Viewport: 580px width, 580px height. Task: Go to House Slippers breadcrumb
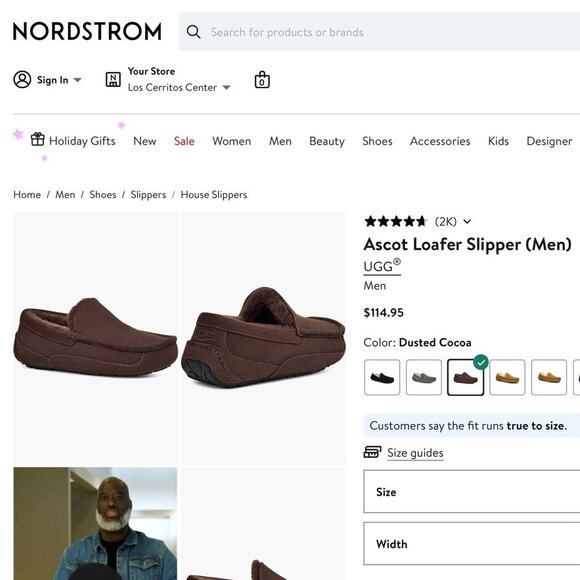point(214,195)
